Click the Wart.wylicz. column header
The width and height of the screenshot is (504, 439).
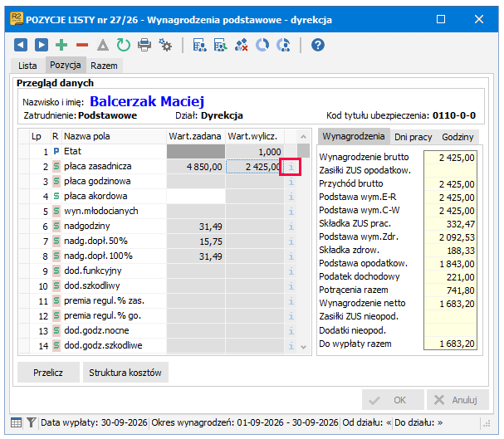click(255, 136)
